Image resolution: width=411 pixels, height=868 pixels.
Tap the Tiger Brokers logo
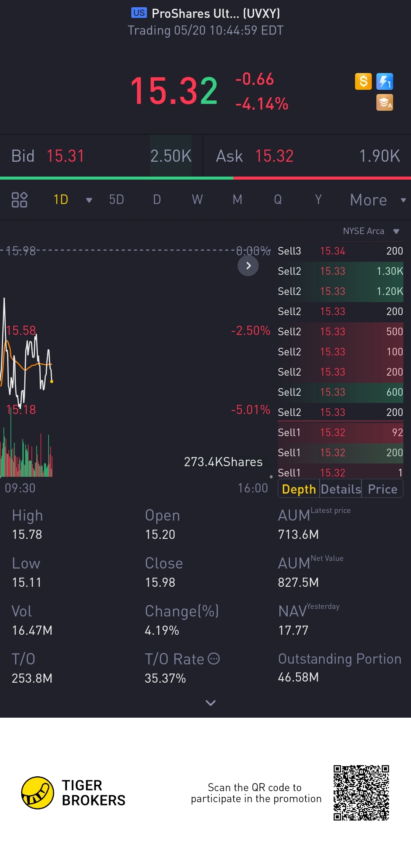37,793
